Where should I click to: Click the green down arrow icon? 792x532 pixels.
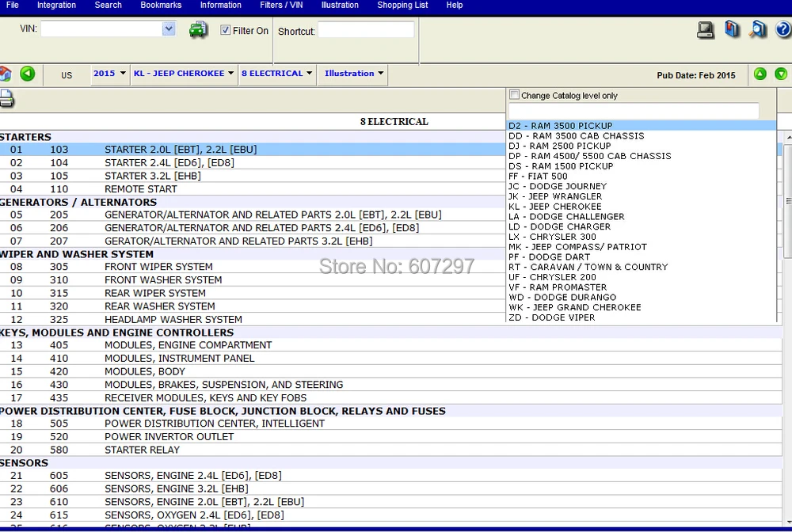coord(781,74)
